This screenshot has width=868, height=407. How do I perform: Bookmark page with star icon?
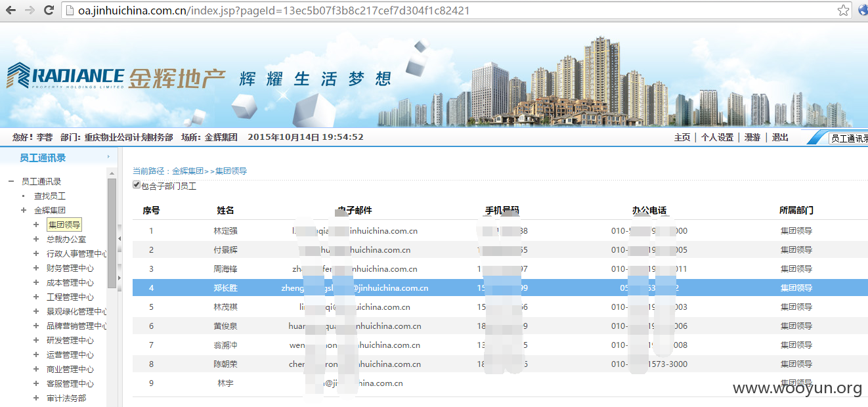pos(843,11)
